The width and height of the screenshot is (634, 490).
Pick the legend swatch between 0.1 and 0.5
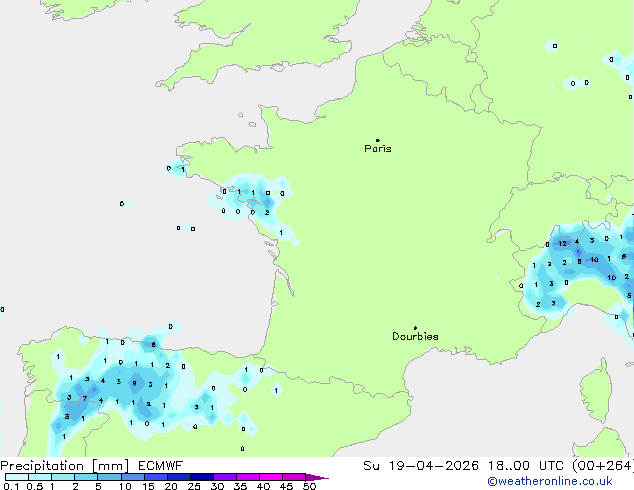pos(17,477)
